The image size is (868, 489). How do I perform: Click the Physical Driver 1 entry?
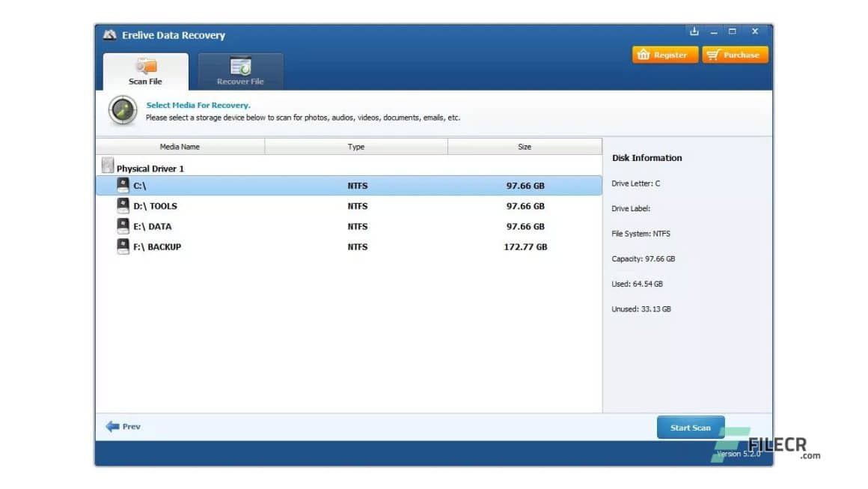150,168
